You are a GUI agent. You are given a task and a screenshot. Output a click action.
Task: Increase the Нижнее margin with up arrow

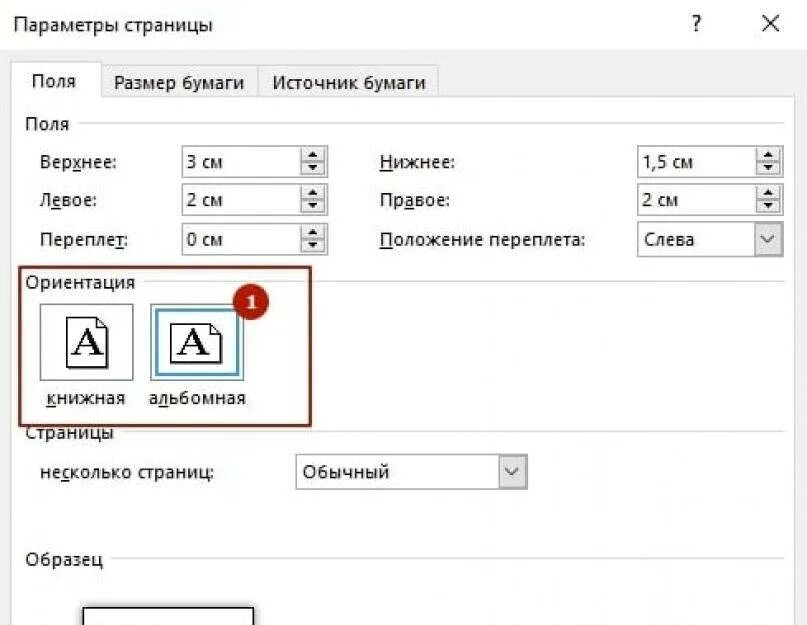coord(768,154)
